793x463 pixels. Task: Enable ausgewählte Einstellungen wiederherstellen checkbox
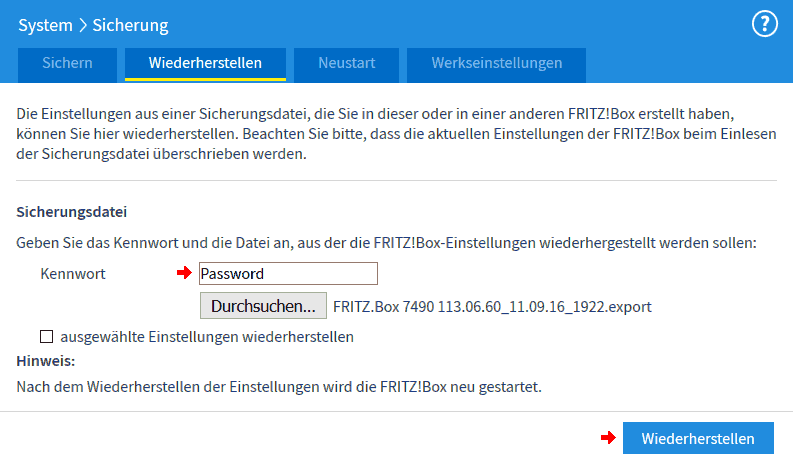click(x=47, y=336)
